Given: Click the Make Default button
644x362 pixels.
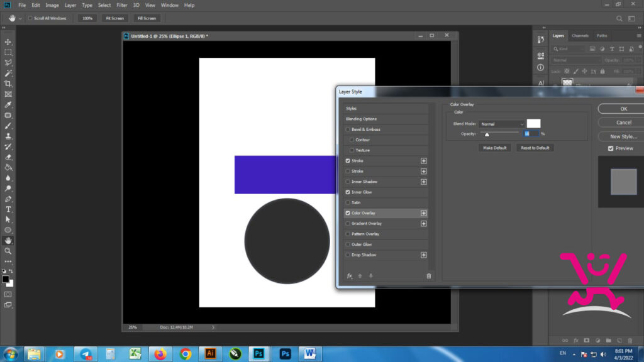Looking at the screenshot, I should coord(494,148).
